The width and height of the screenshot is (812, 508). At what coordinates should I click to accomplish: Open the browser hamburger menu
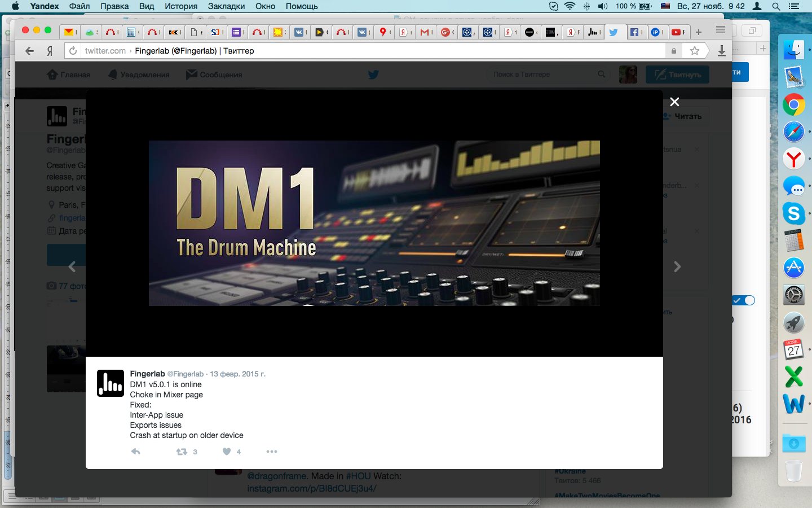[x=720, y=30]
